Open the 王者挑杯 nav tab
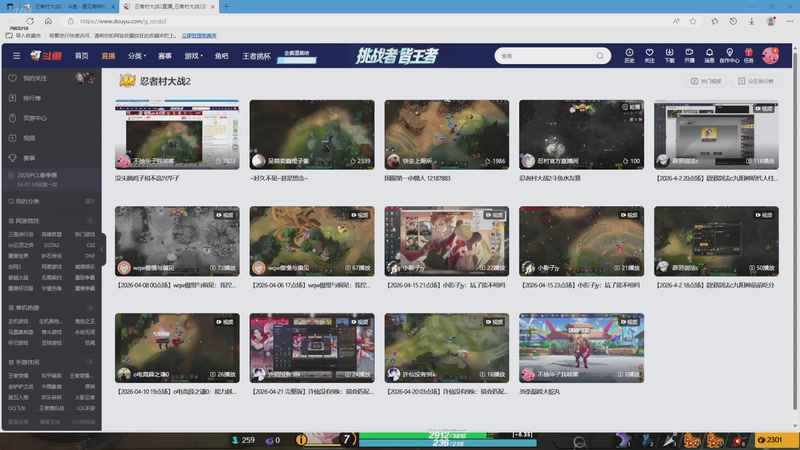 click(x=256, y=56)
